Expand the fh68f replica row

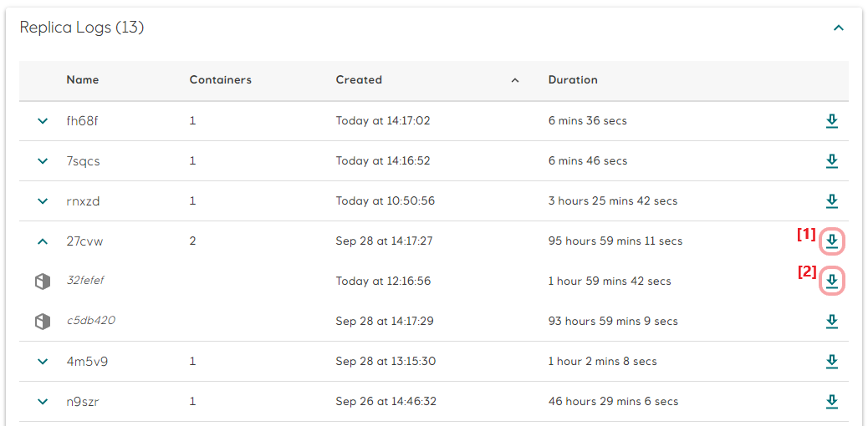coord(43,121)
